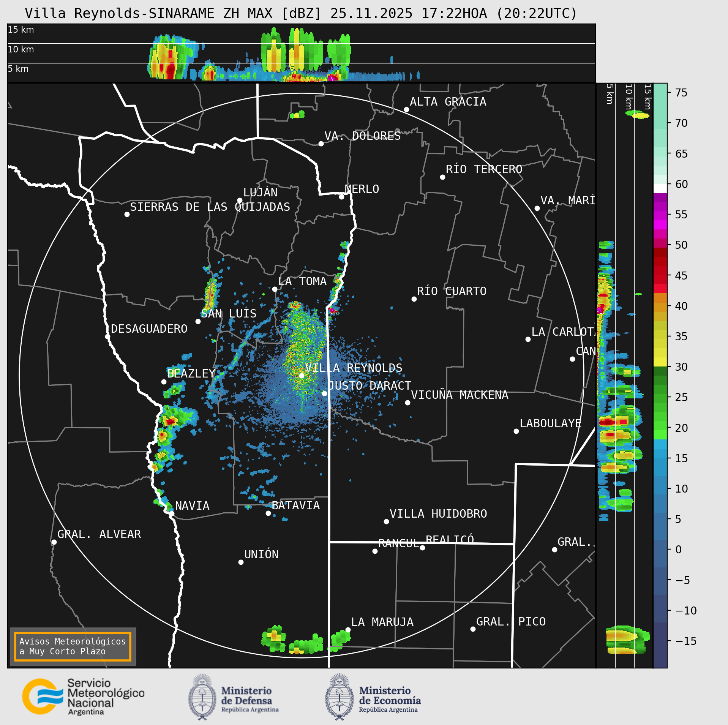Click the UNIÓN label

pos(261,554)
